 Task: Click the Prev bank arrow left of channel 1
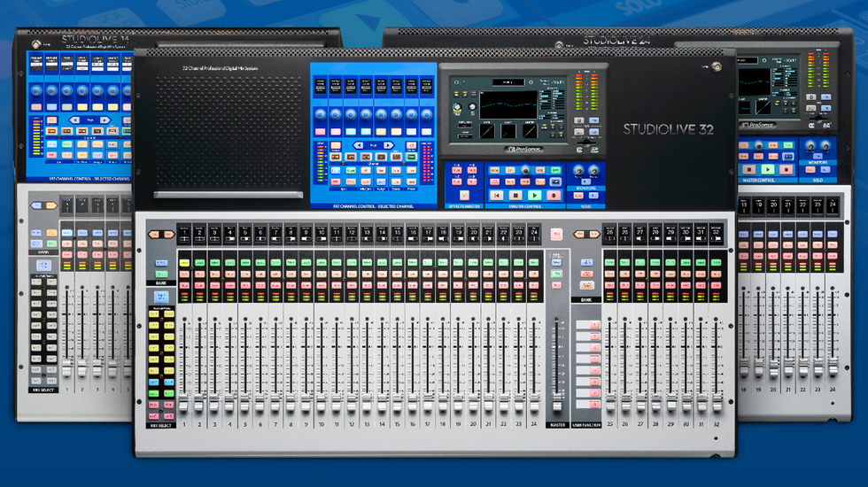point(154,234)
